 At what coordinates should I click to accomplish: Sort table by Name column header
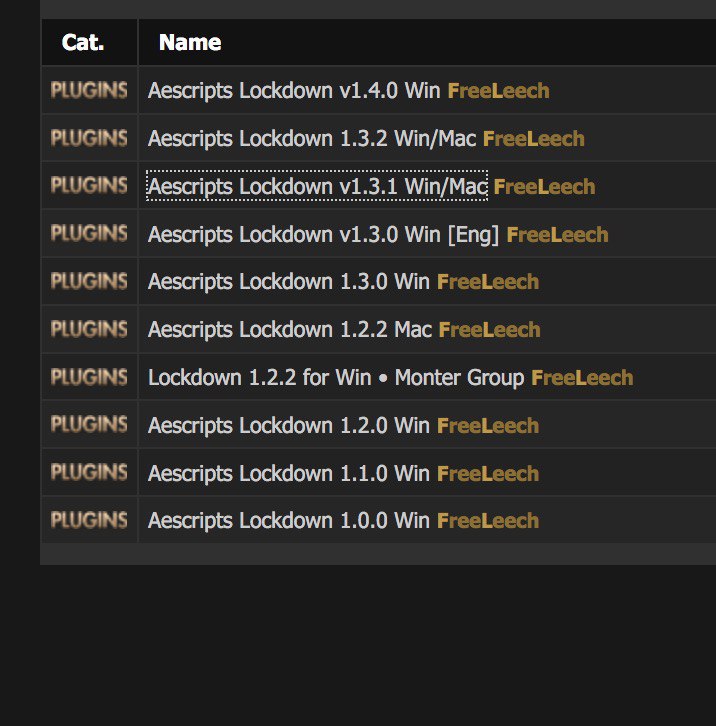tap(190, 42)
